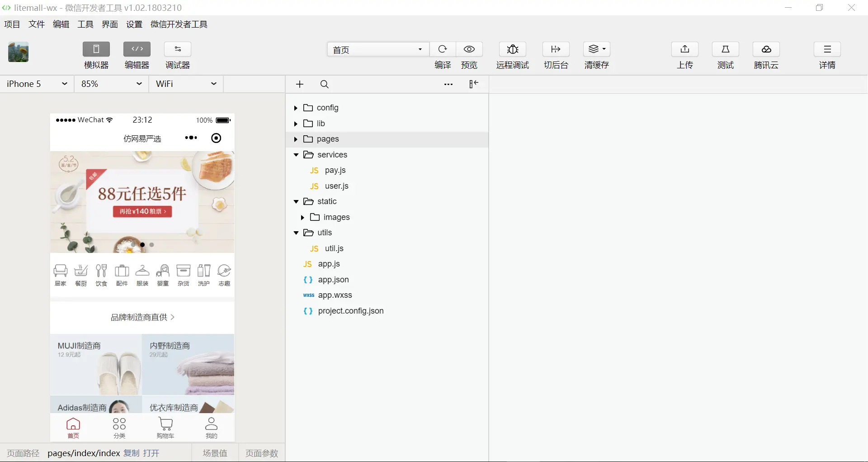Viewport: 868px width, 462px height.
Task: Click the search icon in file tree
Action: [325, 84]
